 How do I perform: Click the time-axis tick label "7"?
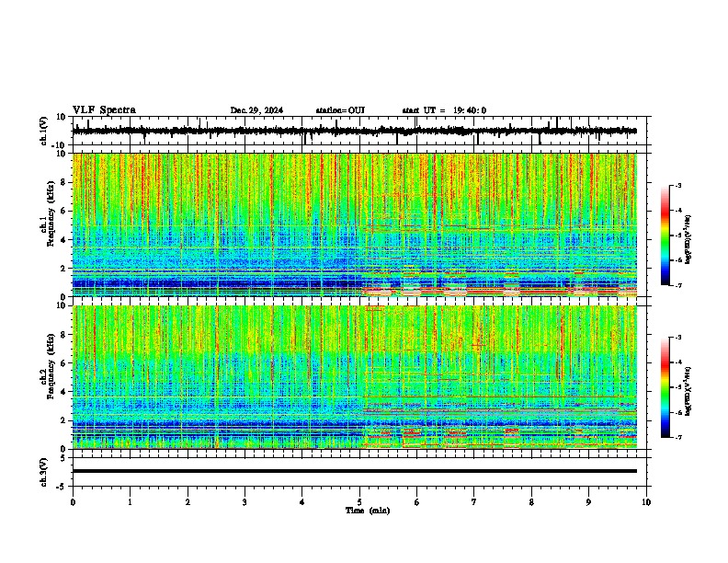474,502
